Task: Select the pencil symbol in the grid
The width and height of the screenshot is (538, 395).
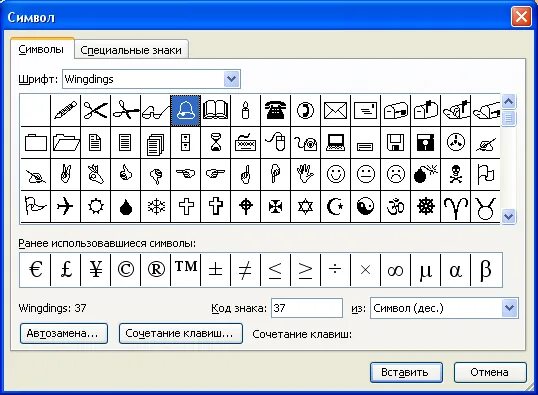Action: (65, 111)
